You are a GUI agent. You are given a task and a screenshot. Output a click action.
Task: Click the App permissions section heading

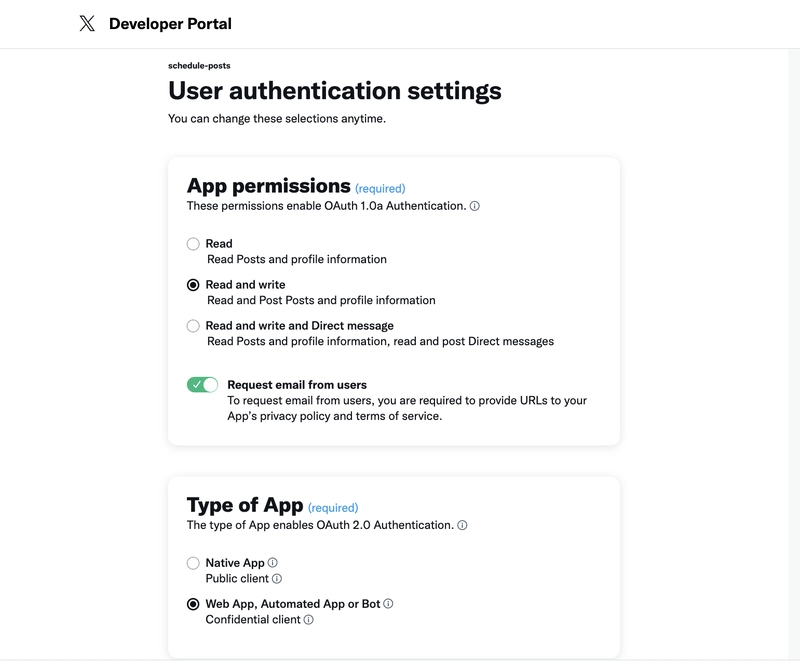268,186
